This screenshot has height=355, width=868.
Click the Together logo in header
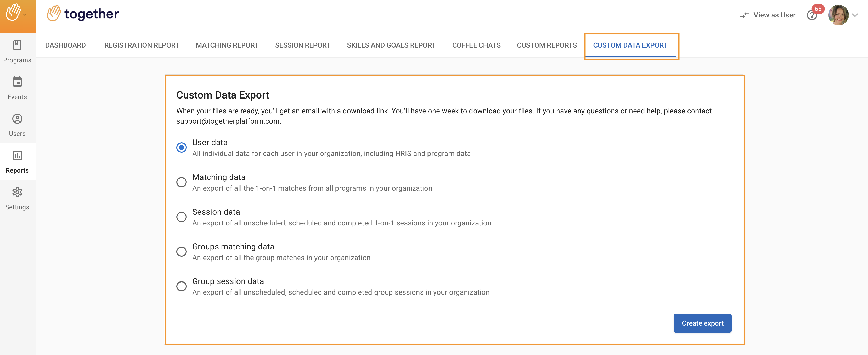[x=83, y=14]
